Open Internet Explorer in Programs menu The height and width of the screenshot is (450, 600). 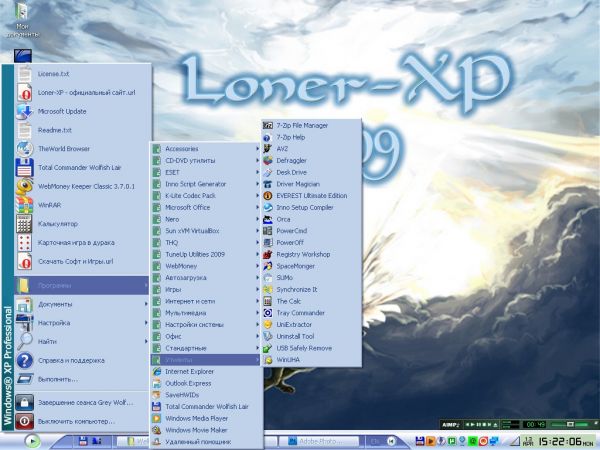(x=191, y=371)
